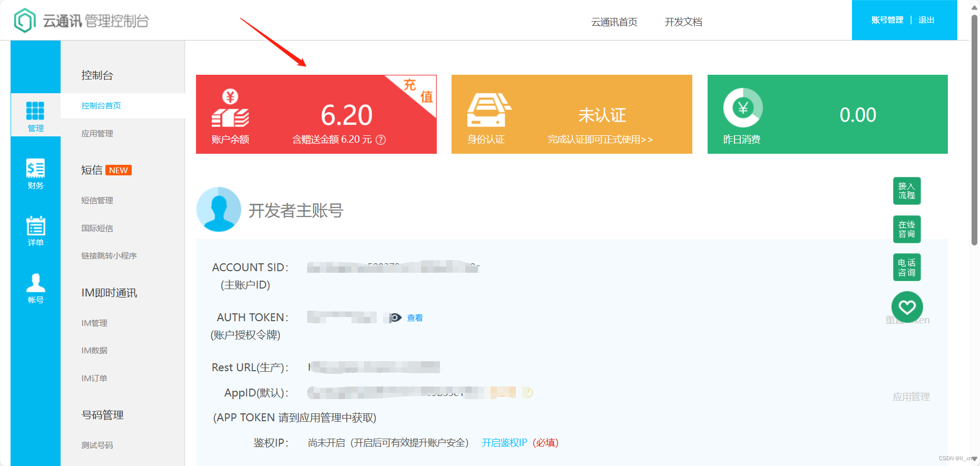The image size is (980, 466).
Task: Click the scrollbar down arrow
Action: click(974, 459)
